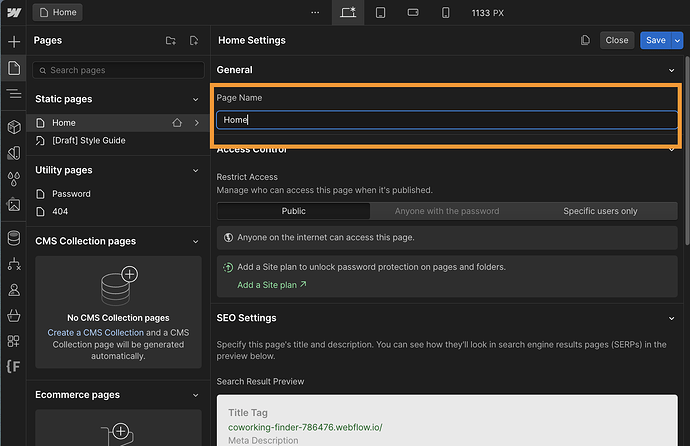Open the Ecommerce basket icon
The image size is (690, 446).
coord(14,315)
